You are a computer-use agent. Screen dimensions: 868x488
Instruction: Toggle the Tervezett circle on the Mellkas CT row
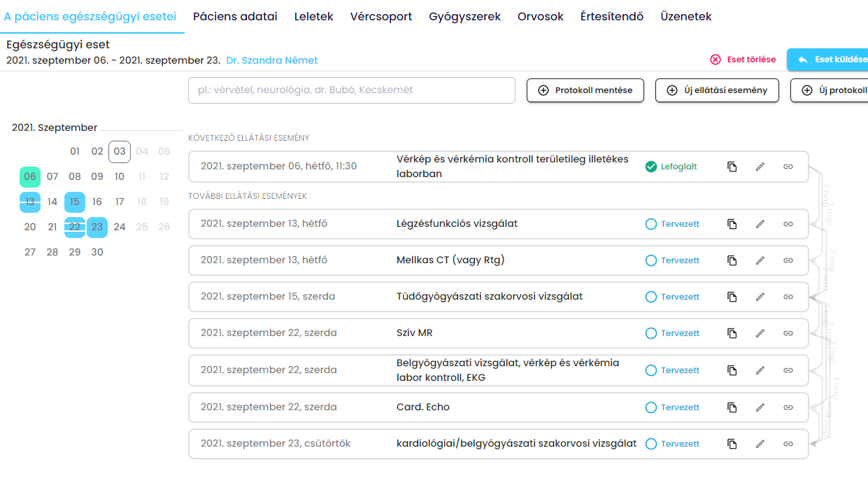[x=651, y=260]
